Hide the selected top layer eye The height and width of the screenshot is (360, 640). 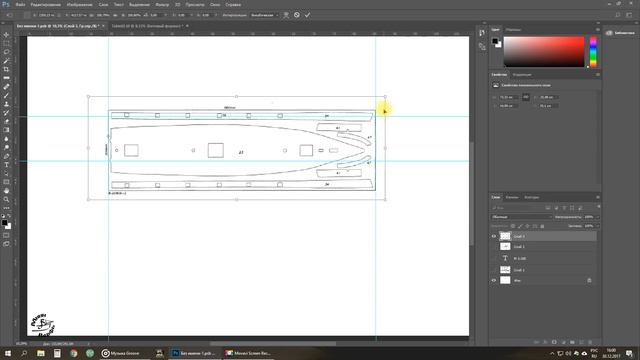click(x=494, y=236)
